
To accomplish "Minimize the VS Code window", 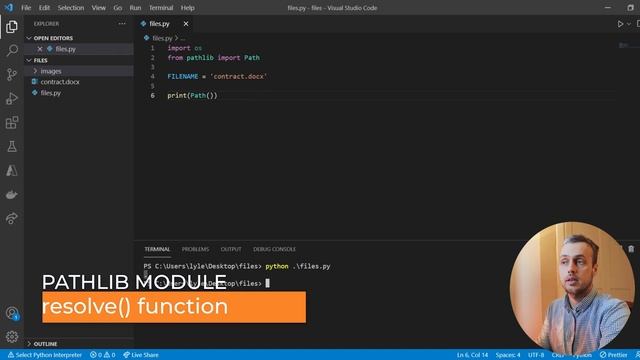I will pos(608,8).
